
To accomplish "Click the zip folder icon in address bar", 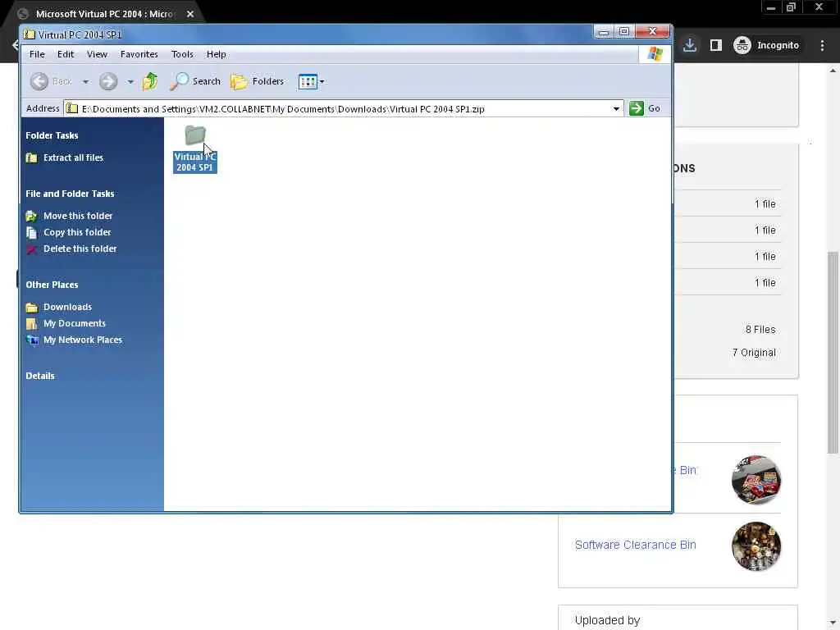I will tap(71, 109).
